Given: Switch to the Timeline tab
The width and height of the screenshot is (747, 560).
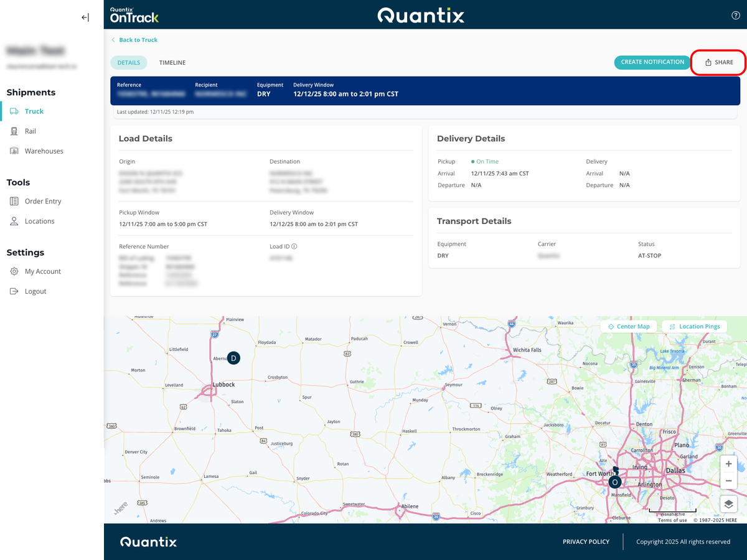Looking at the screenshot, I should pyautogui.click(x=172, y=62).
